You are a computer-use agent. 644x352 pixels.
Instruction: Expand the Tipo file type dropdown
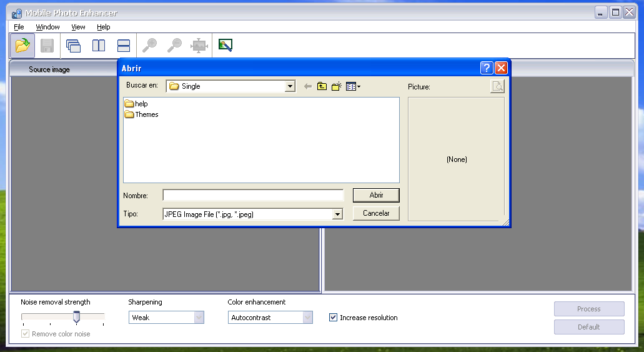coord(337,214)
